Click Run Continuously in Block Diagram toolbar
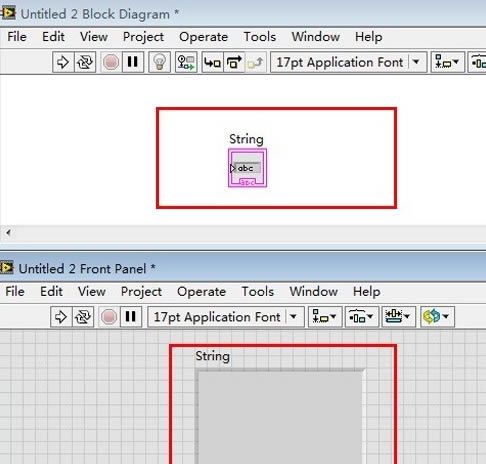The image size is (486, 464). tap(85, 62)
